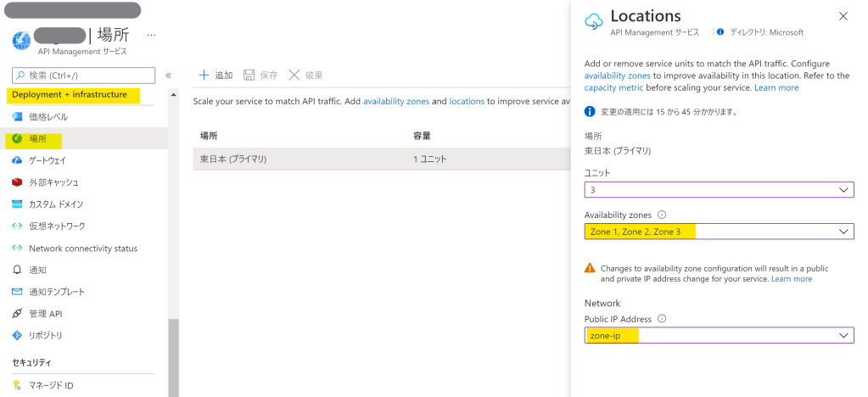Click the マネージド ID key icon

(17, 386)
